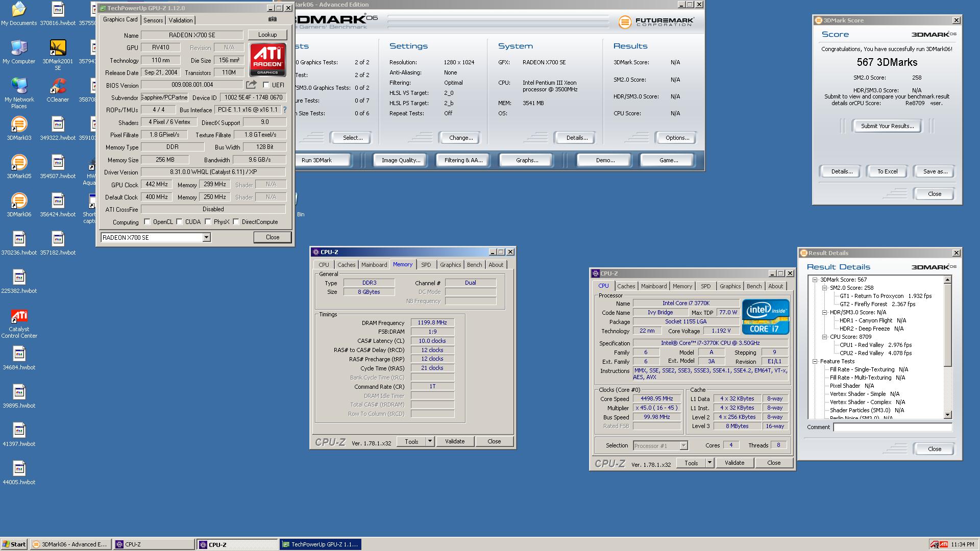Image resolution: width=980 pixels, height=551 pixels.
Task: Toggle the PhysX checkbox
Action: (208, 222)
